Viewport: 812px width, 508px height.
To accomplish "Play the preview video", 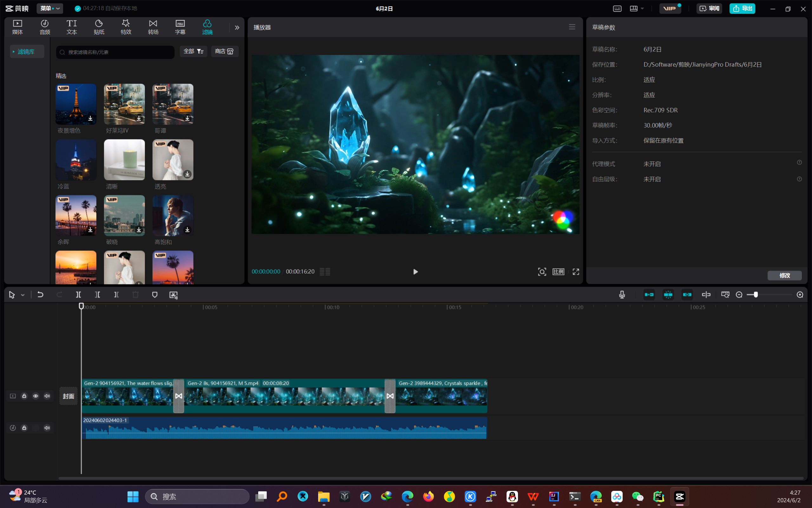I will click(x=416, y=272).
